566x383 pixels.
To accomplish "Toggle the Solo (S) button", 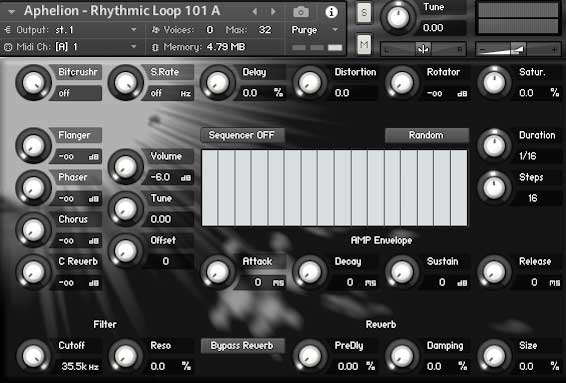I will pos(363,13).
